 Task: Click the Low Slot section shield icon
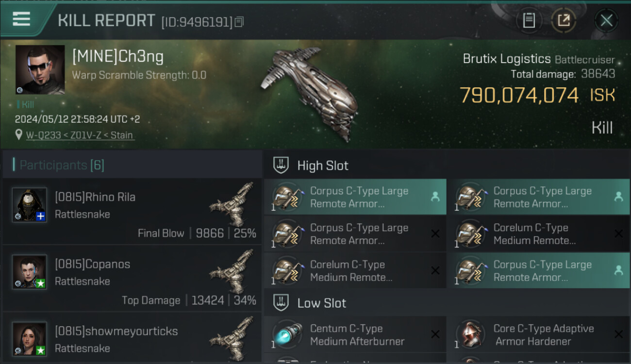pos(281,303)
